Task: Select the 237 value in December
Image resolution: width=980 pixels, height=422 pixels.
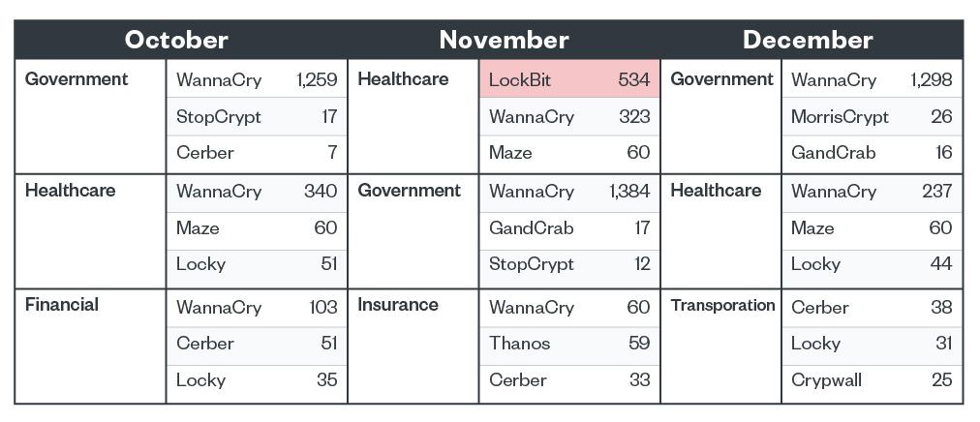Action: point(935,191)
